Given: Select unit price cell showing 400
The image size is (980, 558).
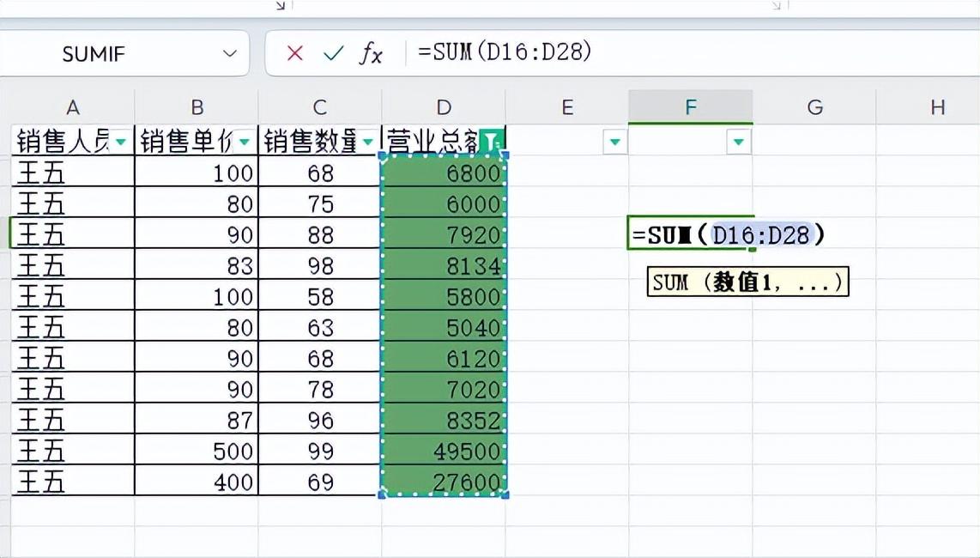Looking at the screenshot, I should [x=197, y=481].
